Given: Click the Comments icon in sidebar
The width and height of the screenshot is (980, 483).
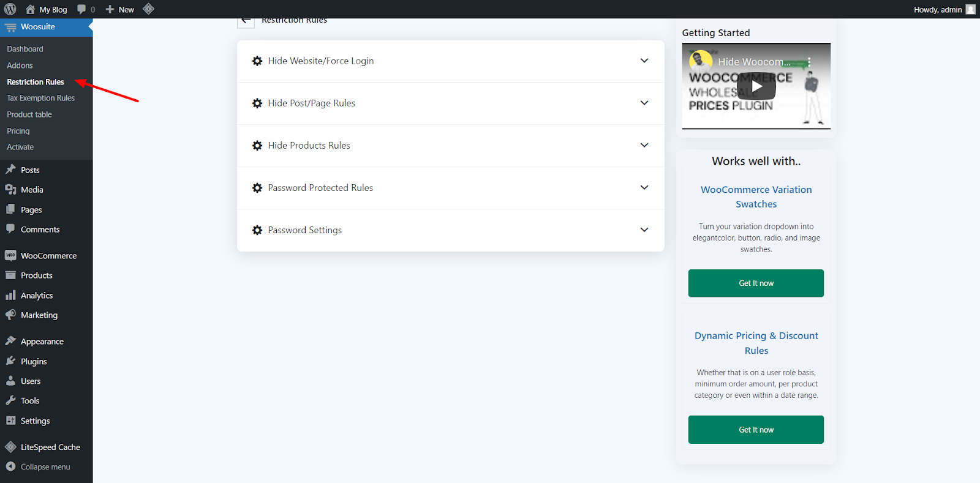Looking at the screenshot, I should 10,229.
